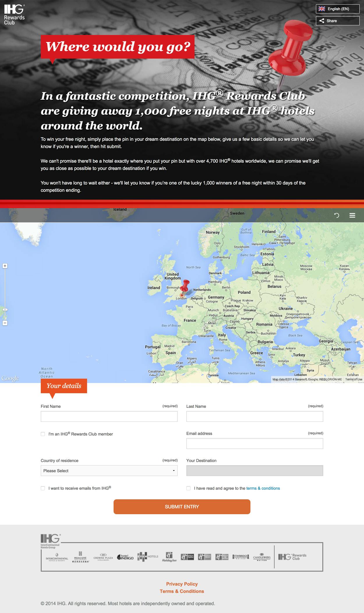The height and width of the screenshot is (613, 364).
Task: Click the Email address input field
Action: tap(255, 444)
